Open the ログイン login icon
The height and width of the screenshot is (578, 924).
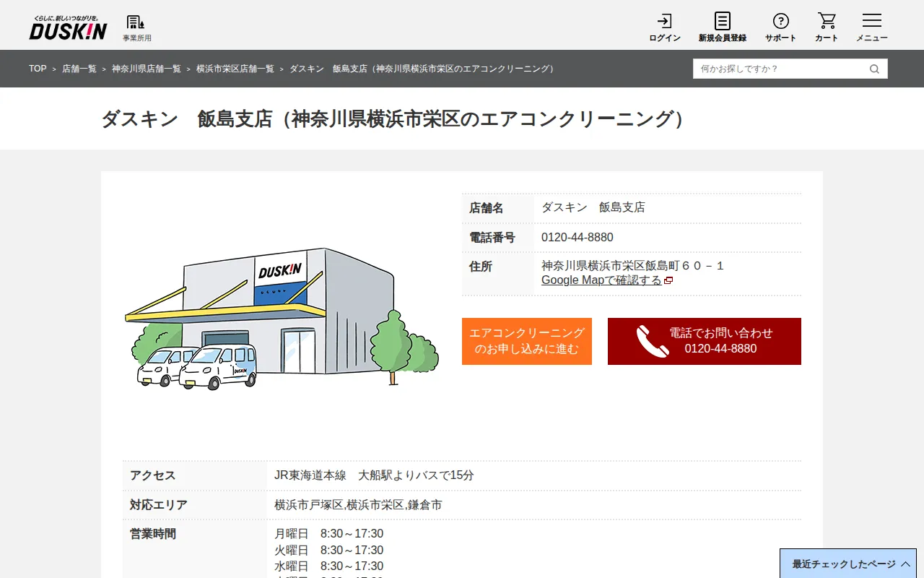(x=665, y=27)
